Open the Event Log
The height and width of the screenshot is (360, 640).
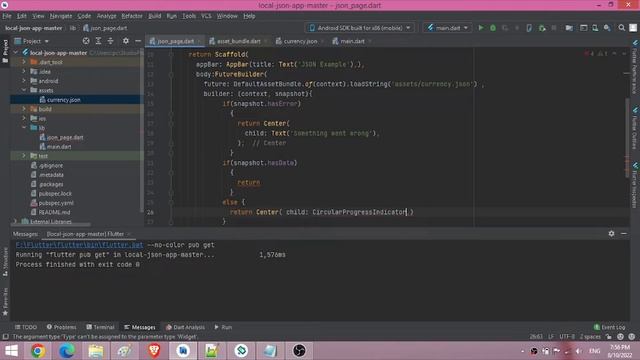pyautogui.click(x=609, y=327)
